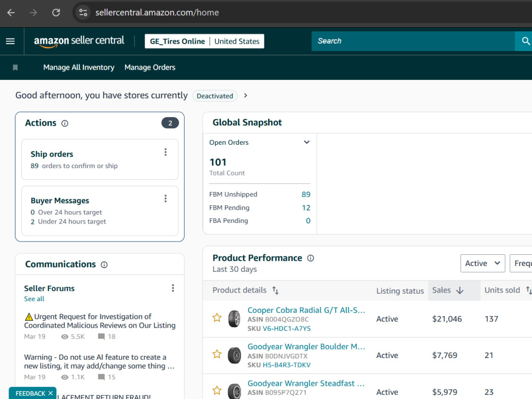Click the FEEDBACK button
The image size is (532, 399).
(x=30, y=394)
